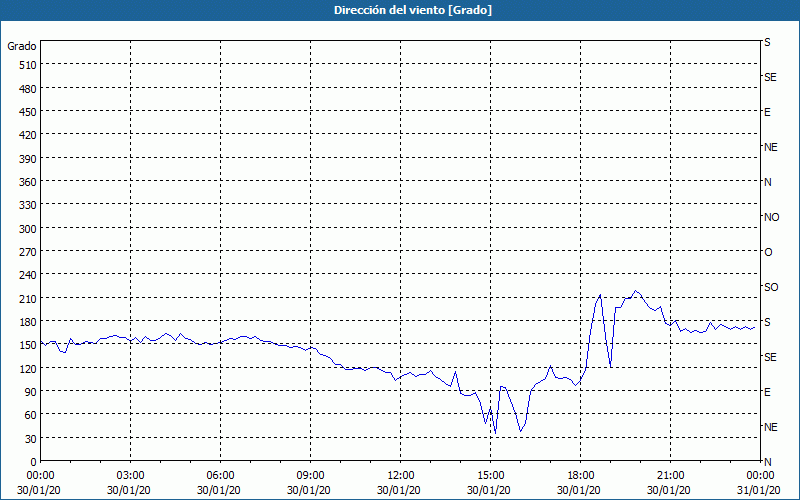This screenshot has height=500, width=800.
Task: Click the date label 31/01/20
Action: pyautogui.click(x=759, y=490)
